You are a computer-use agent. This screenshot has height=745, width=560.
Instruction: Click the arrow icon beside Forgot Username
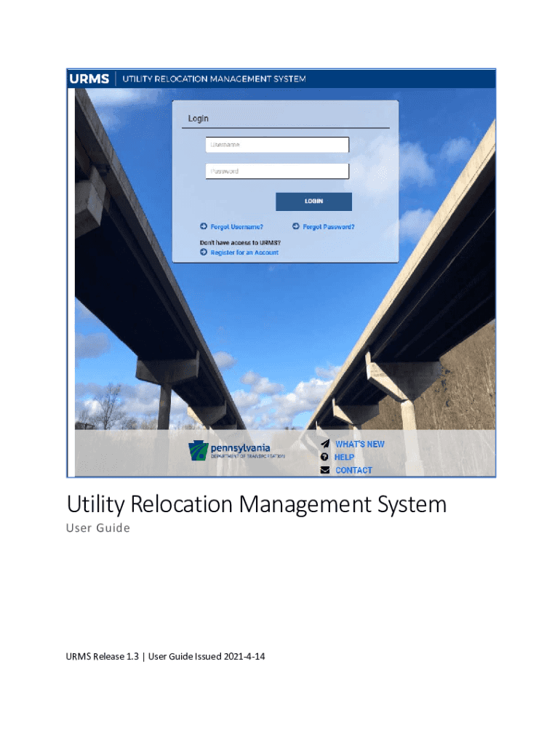pos(204,226)
